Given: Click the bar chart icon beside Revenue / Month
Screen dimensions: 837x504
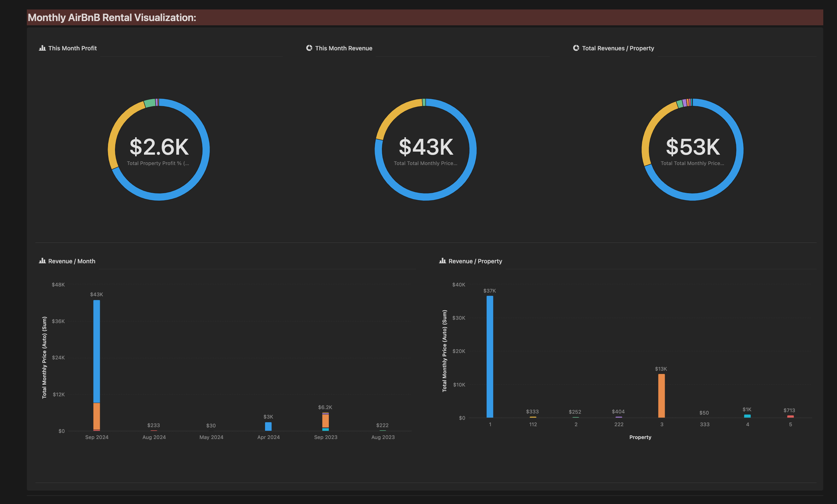Looking at the screenshot, I should point(42,261).
